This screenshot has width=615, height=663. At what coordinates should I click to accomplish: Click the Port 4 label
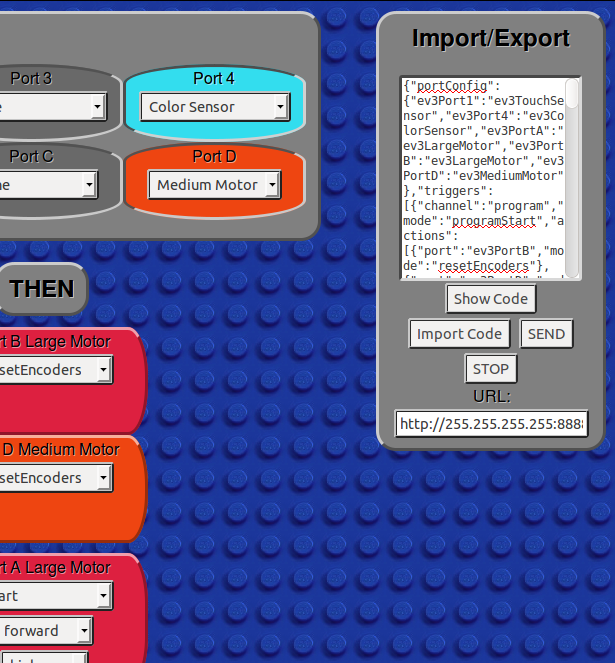pyautogui.click(x=214, y=79)
